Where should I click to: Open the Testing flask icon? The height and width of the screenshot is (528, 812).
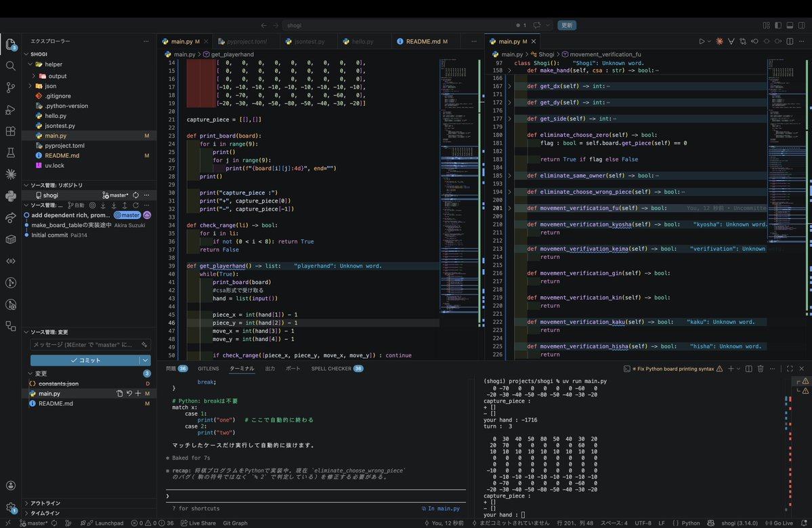(10, 153)
